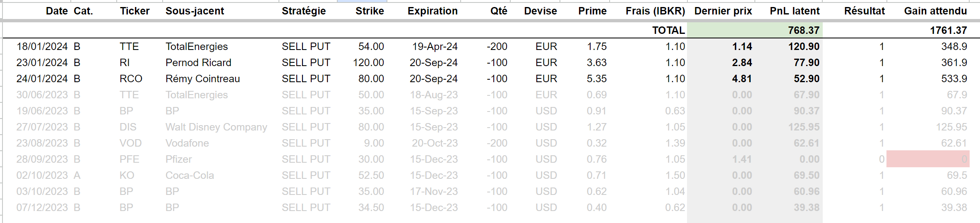Select the Stratégie column header
Screen dimensions: 980x223
tap(304, 11)
